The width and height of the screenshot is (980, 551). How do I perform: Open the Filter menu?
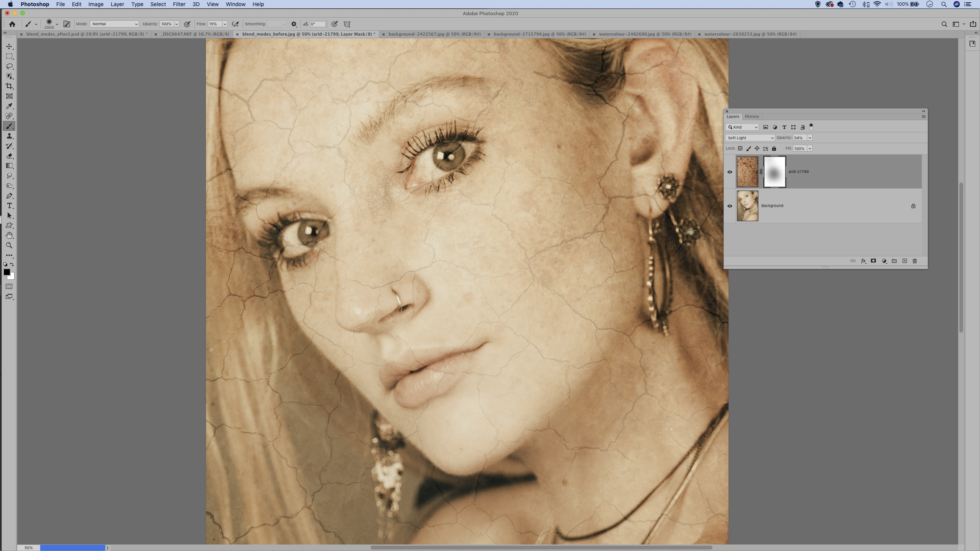click(x=179, y=4)
